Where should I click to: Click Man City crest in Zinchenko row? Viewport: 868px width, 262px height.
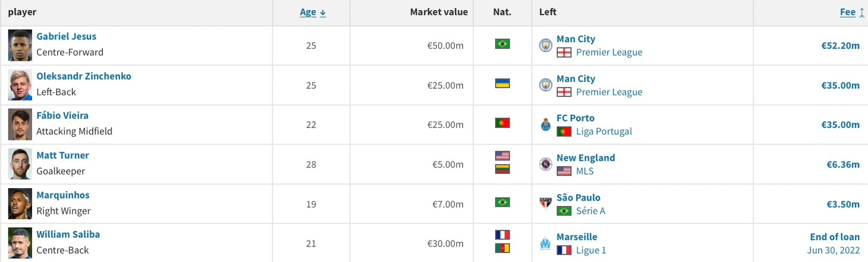pos(546,85)
